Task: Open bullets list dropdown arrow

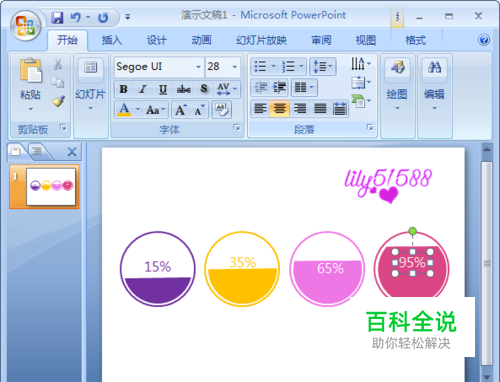Action: pos(274,66)
